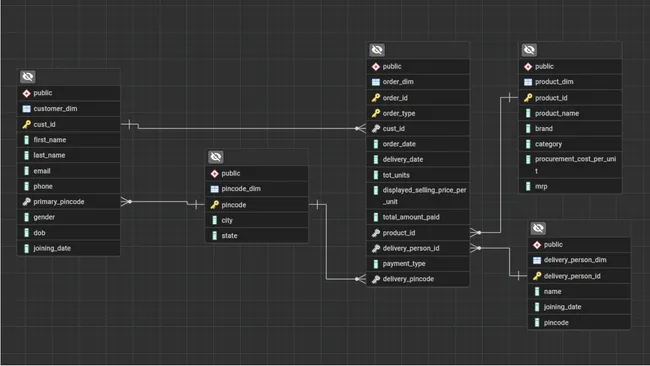Select order_date column in order_dim
Image resolution: width=650 pixels, height=366 pixels.
pyautogui.click(x=418, y=144)
